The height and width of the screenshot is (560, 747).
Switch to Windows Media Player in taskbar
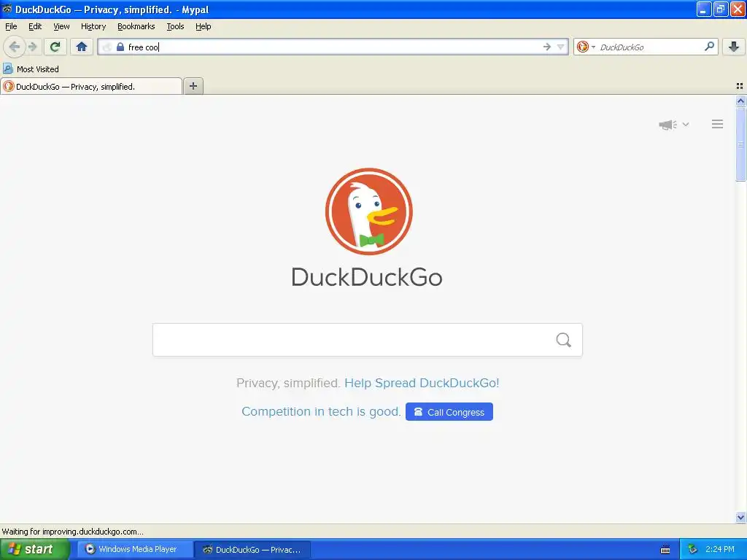pos(135,549)
